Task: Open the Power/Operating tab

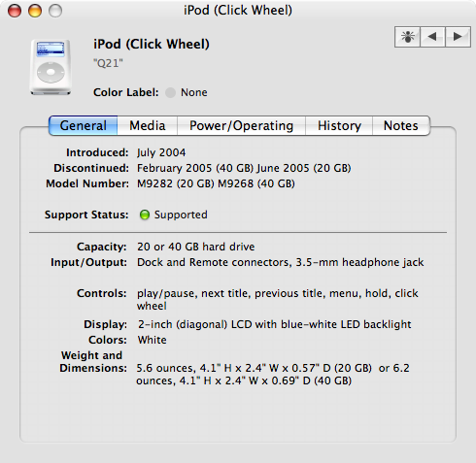Action: click(241, 125)
